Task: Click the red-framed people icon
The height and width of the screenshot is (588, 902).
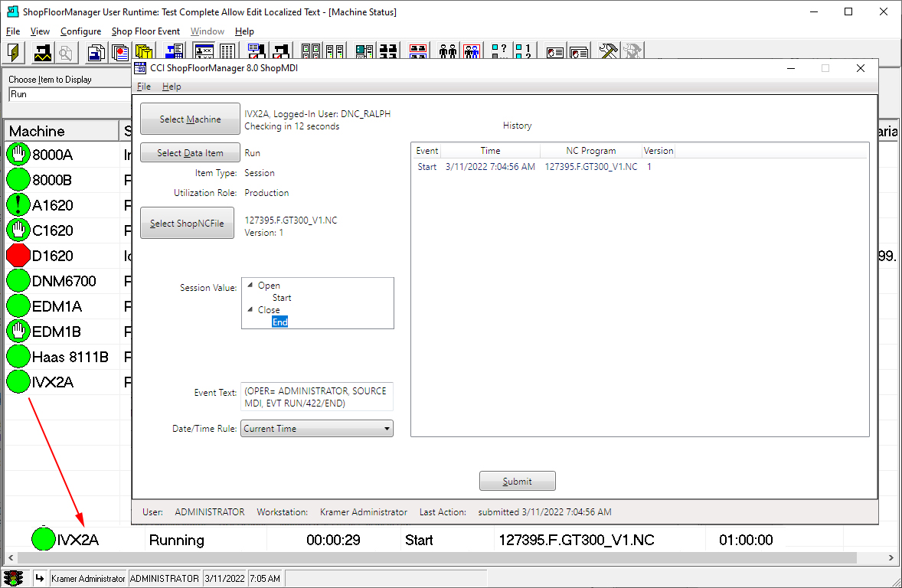Action: coord(472,51)
